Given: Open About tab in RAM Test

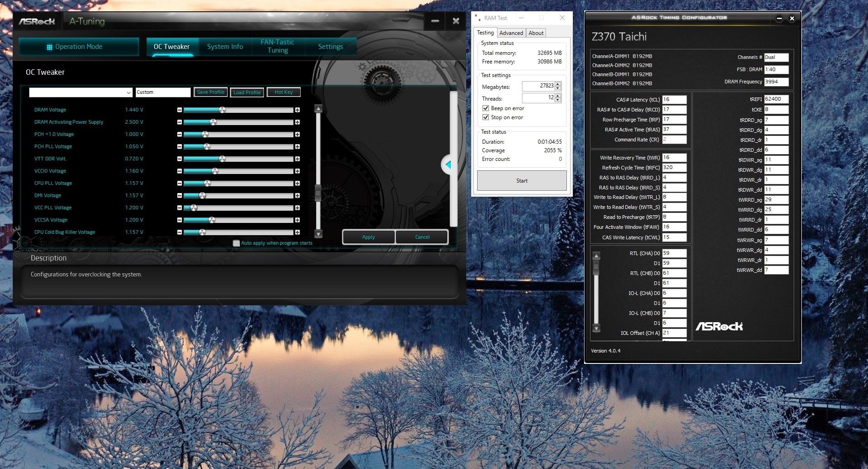Looking at the screenshot, I should (x=536, y=33).
